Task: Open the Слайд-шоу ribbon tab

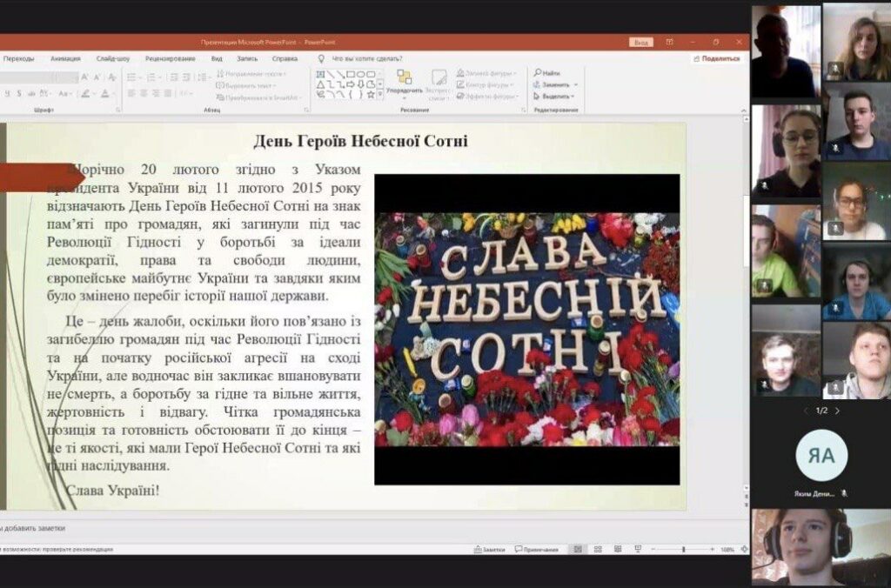Action: tap(113, 58)
